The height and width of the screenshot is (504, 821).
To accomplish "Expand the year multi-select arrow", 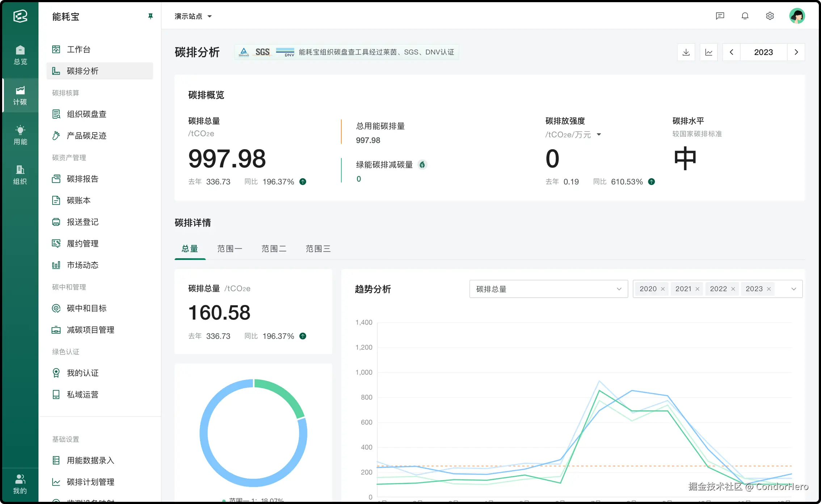I will coord(793,289).
